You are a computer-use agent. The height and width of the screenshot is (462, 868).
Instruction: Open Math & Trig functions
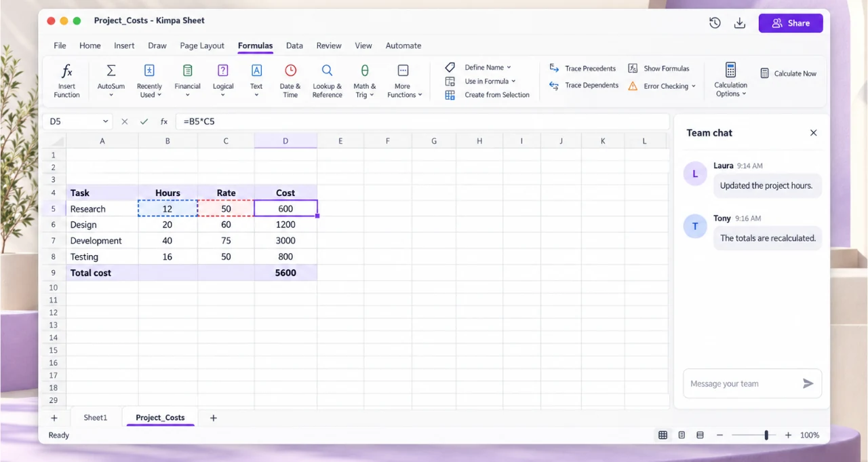tap(365, 81)
